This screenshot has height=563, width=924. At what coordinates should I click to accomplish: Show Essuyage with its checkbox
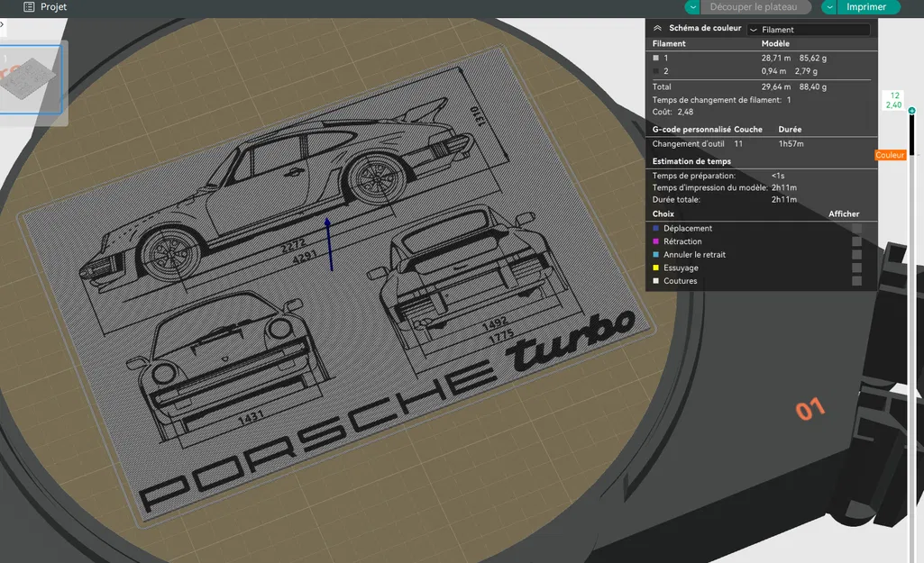coord(856,268)
